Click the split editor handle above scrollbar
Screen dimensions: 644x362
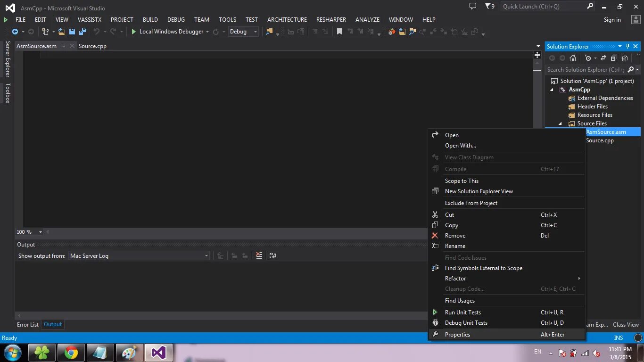[x=537, y=55]
